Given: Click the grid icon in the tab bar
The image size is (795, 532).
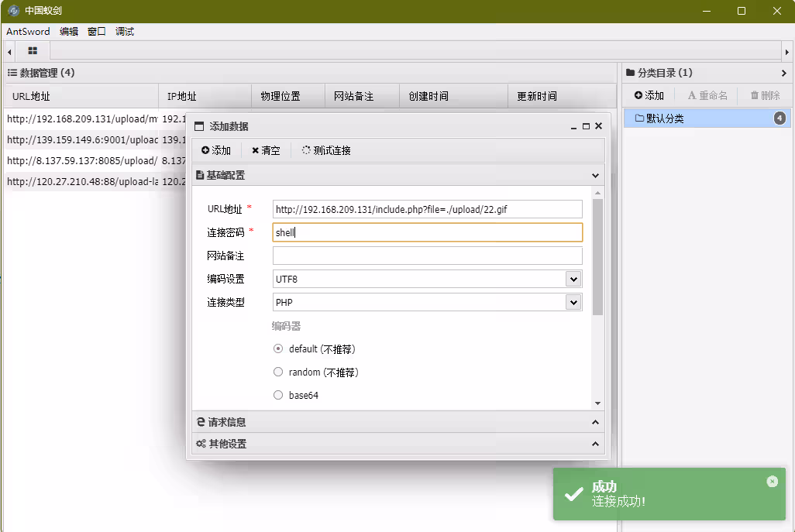Looking at the screenshot, I should pyautogui.click(x=32, y=50).
